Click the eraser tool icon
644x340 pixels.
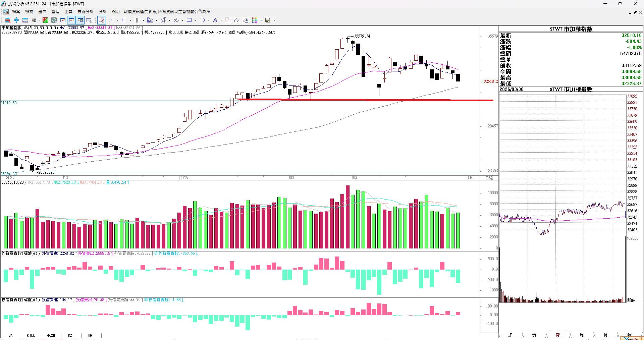[237, 20]
